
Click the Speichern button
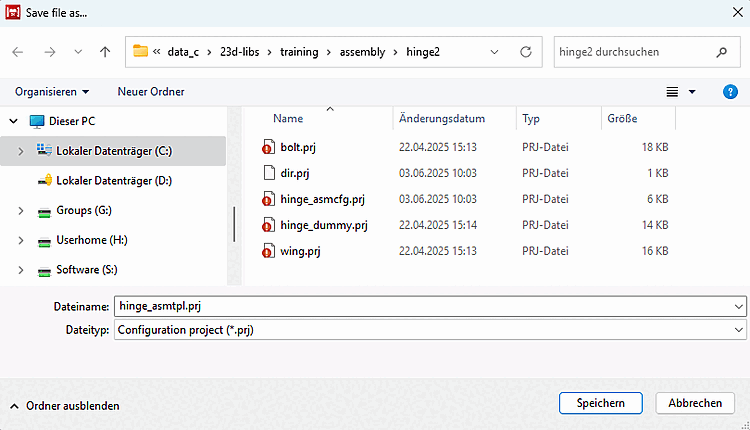click(600, 403)
